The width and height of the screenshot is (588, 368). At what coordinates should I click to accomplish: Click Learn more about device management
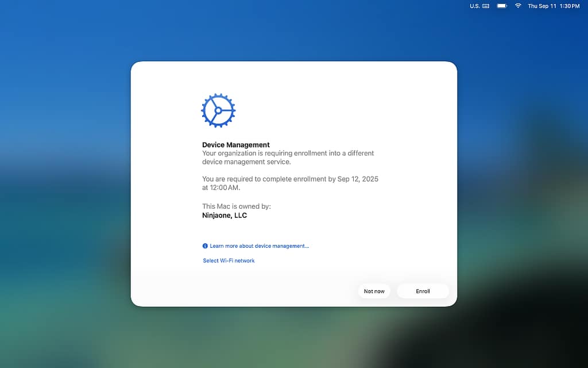(x=258, y=246)
